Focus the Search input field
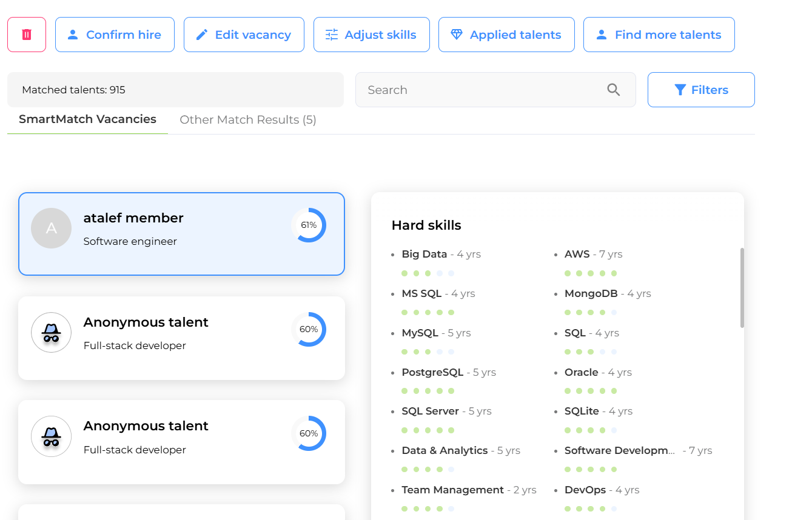Screen dimensions: 812x520 (495, 90)
